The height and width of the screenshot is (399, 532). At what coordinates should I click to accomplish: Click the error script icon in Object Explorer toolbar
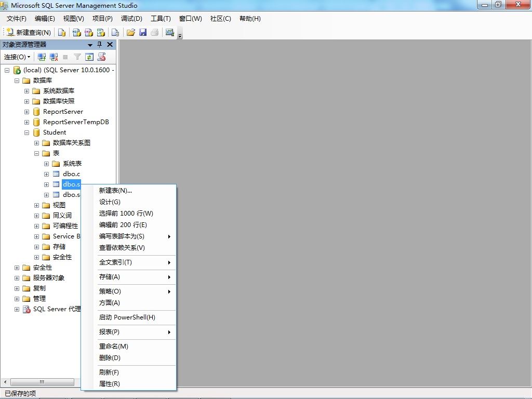[x=101, y=57]
